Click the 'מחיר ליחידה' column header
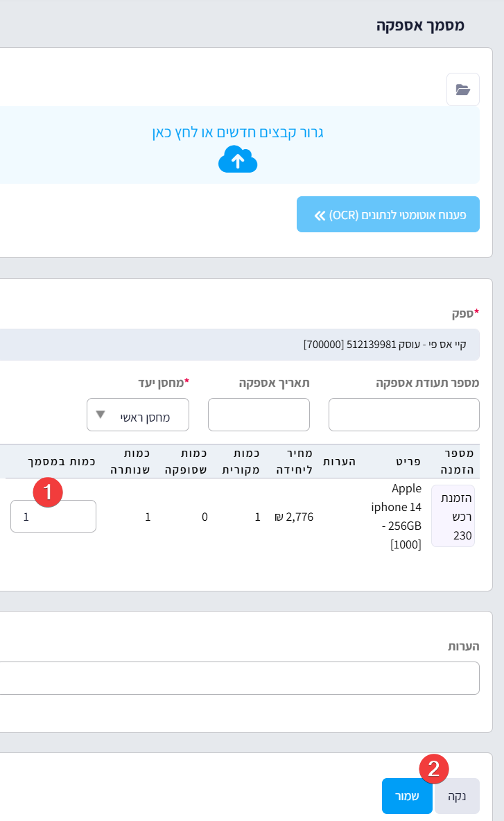504x821 pixels. click(295, 461)
